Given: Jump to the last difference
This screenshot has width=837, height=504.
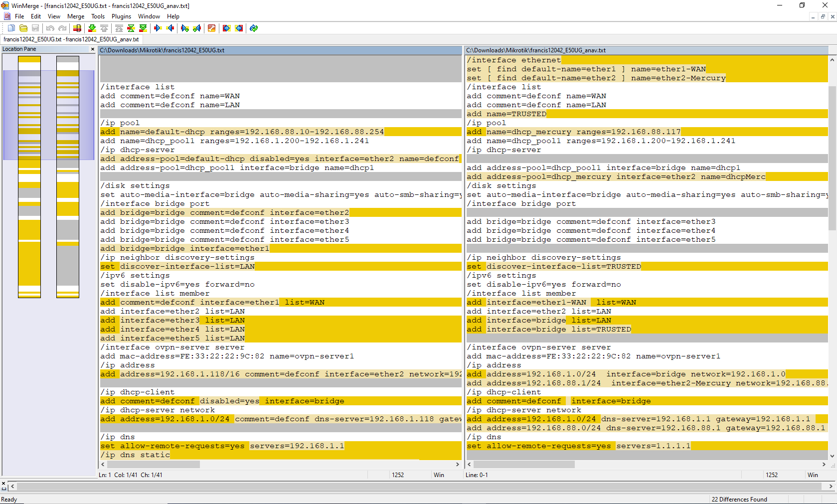Looking at the screenshot, I should (x=143, y=28).
